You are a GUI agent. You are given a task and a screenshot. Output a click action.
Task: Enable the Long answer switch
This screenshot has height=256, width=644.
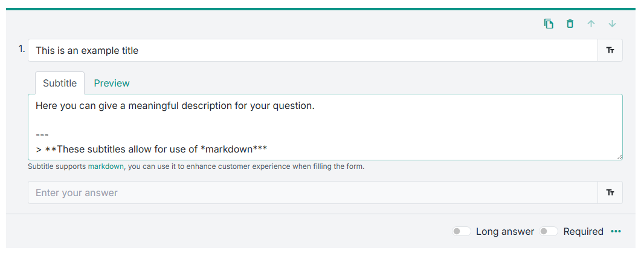click(x=462, y=231)
